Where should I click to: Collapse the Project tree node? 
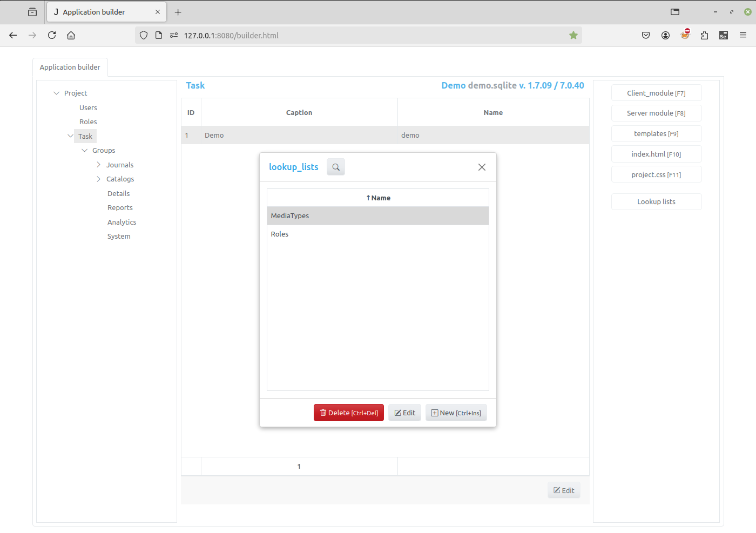[x=56, y=93]
